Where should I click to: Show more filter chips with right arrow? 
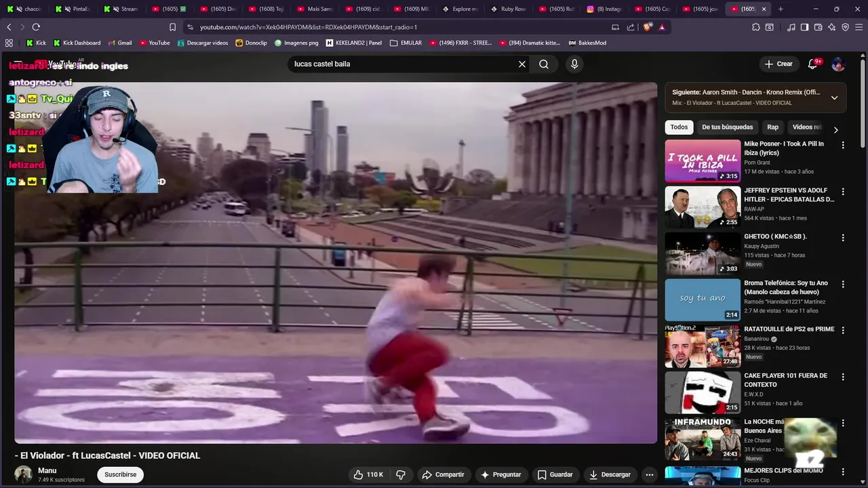(835, 129)
